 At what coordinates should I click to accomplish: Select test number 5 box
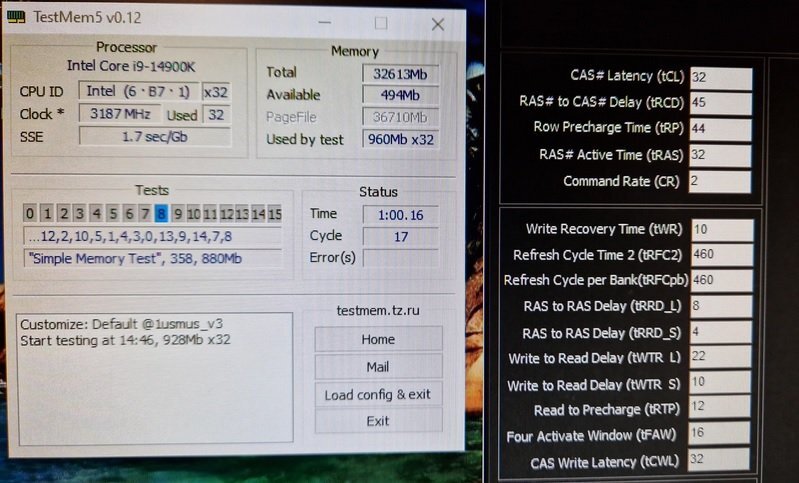point(113,213)
